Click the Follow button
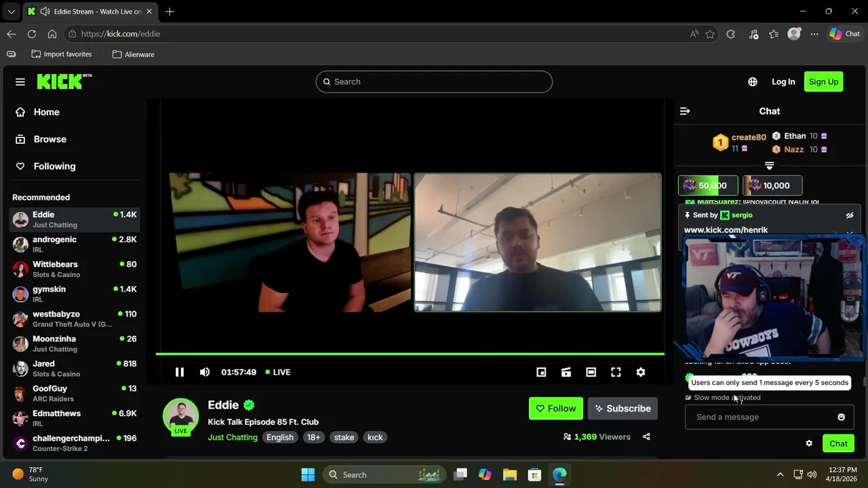The image size is (868, 488). pyautogui.click(x=555, y=408)
